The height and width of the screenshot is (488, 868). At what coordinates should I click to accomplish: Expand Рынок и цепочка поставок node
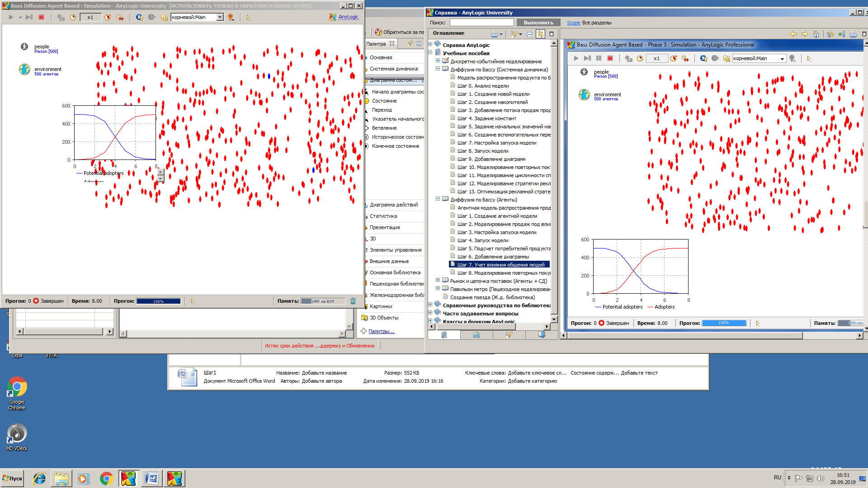tap(438, 280)
